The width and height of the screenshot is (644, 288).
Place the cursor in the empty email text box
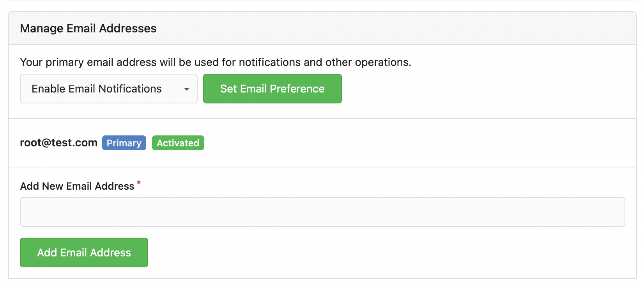coord(322,212)
